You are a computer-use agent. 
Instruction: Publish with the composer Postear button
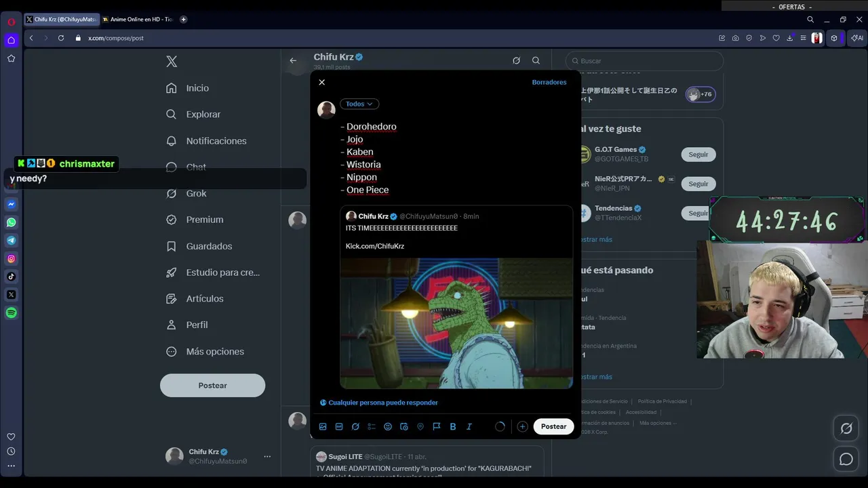(x=553, y=426)
